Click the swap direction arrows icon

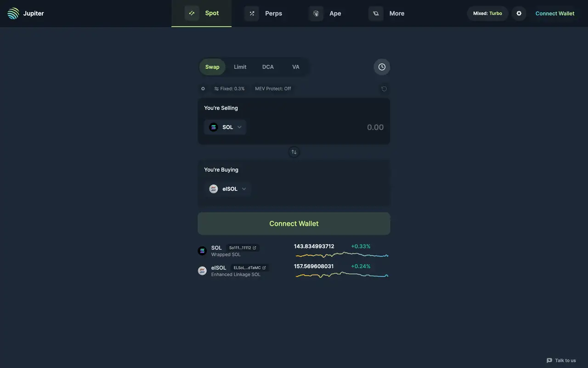[294, 152]
